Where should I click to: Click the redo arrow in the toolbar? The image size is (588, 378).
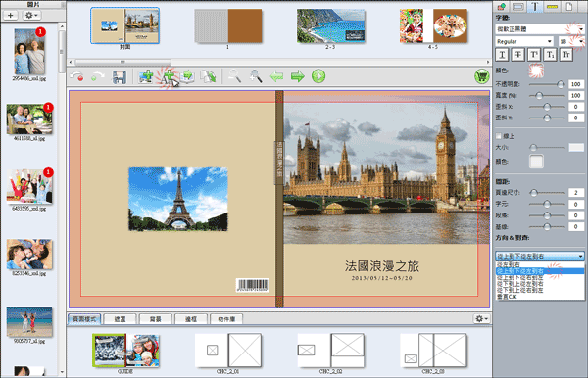click(x=97, y=76)
